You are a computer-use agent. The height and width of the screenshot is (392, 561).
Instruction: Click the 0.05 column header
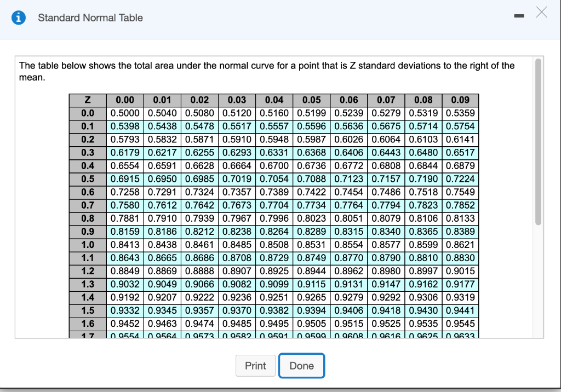pyautogui.click(x=311, y=100)
